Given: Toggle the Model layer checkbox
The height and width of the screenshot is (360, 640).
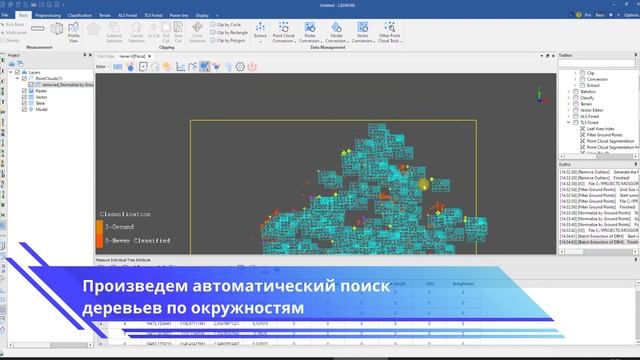Looking at the screenshot, I should pos(24,109).
